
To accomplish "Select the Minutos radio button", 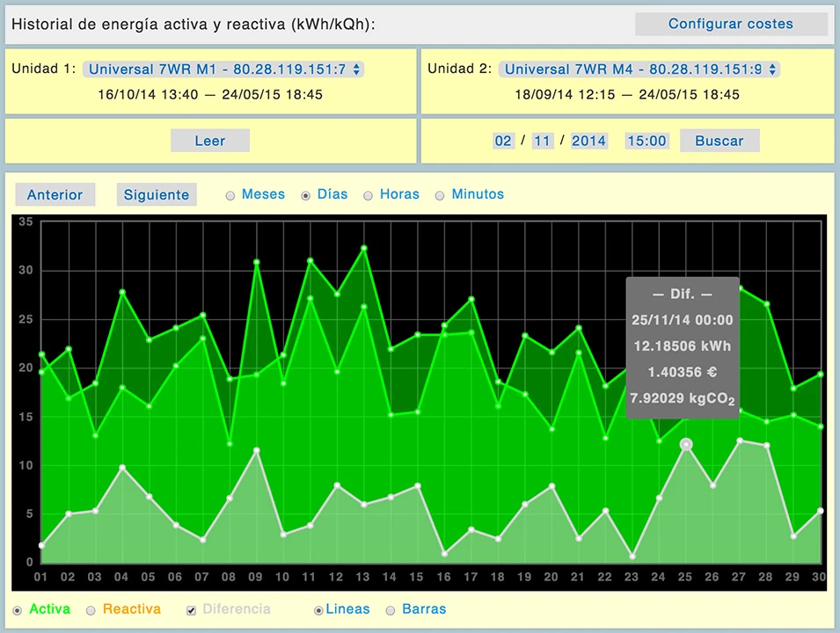I will [x=440, y=195].
